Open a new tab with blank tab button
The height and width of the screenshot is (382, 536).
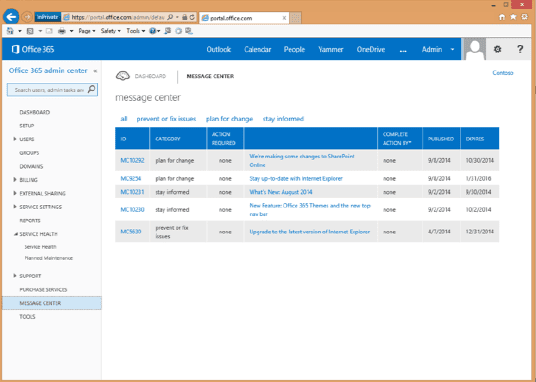click(x=295, y=18)
